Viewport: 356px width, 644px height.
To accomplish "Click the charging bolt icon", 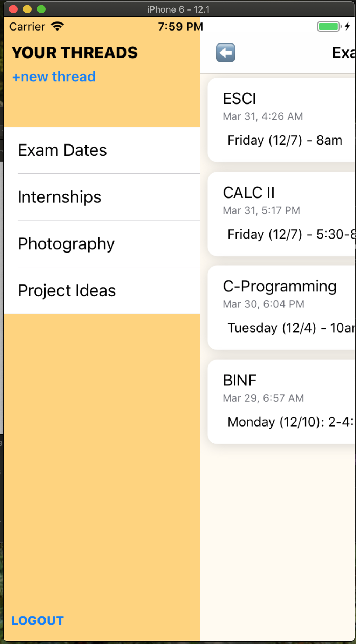I will pyautogui.click(x=347, y=26).
